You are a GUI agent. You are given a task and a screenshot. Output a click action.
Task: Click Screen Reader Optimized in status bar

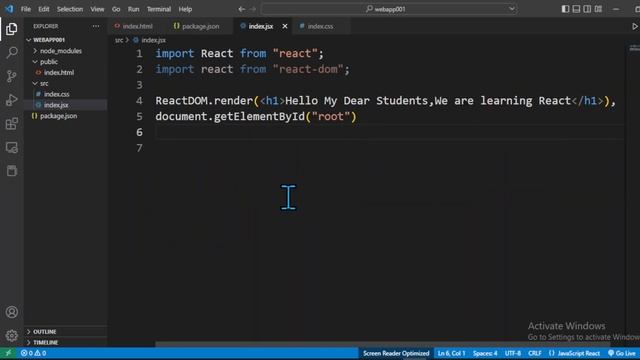[x=396, y=353]
